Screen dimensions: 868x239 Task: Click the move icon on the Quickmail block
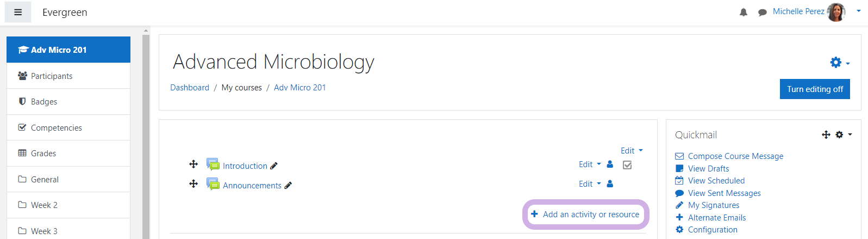point(826,134)
